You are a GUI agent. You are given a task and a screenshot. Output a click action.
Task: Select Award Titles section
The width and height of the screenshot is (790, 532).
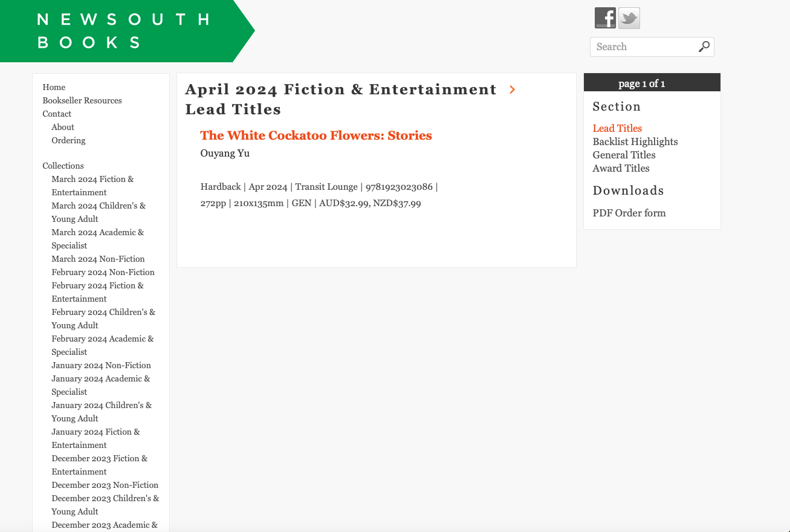click(x=621, y=168)
